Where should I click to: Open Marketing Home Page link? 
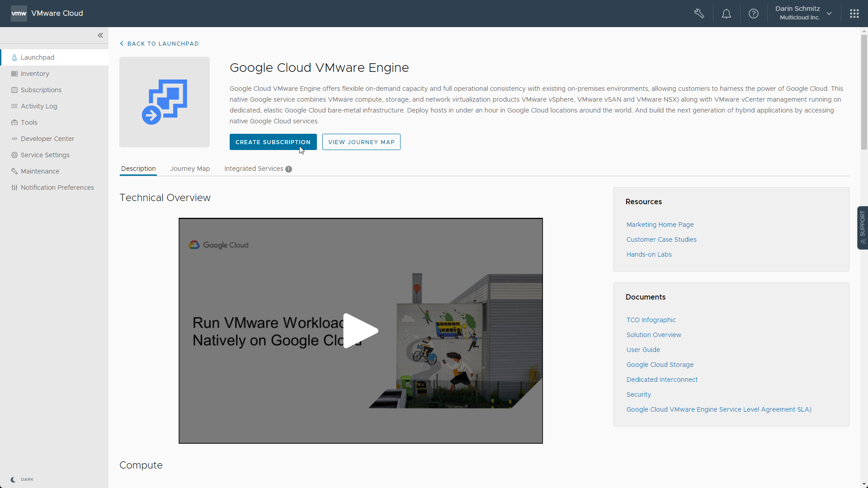click(x=660, y=225)
